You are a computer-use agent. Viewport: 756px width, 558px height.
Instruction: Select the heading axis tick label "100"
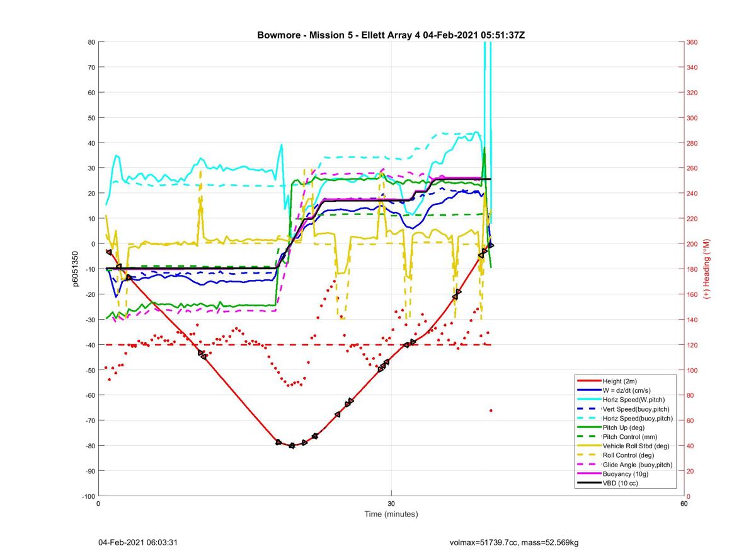tap(692, 370)
